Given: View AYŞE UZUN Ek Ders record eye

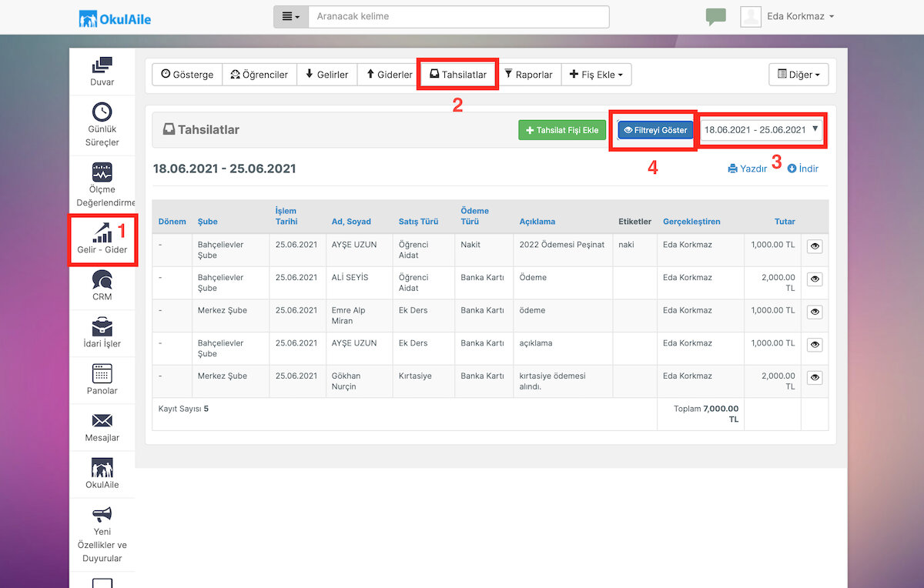Looking at the screenshot, I should pos(815,346).
